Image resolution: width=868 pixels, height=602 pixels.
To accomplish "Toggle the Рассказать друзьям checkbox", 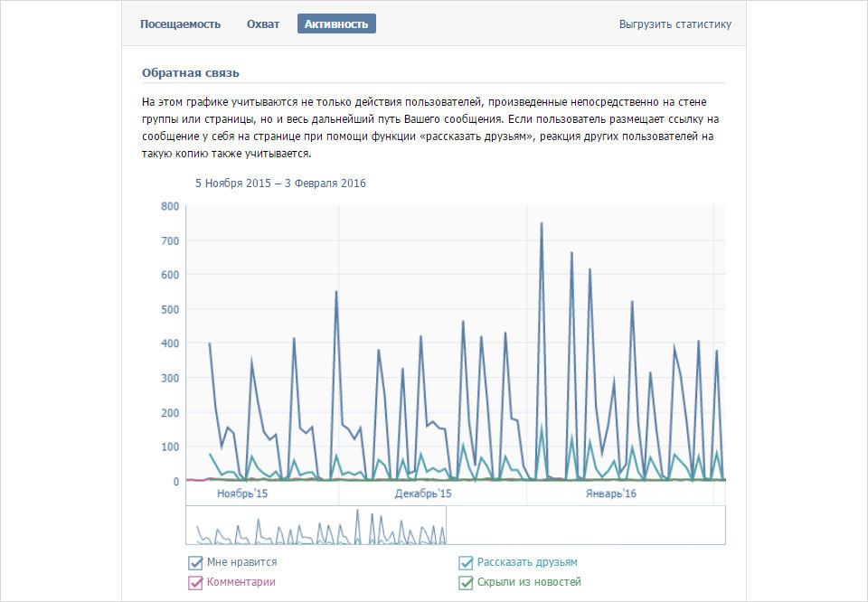I will pos(466,563).
